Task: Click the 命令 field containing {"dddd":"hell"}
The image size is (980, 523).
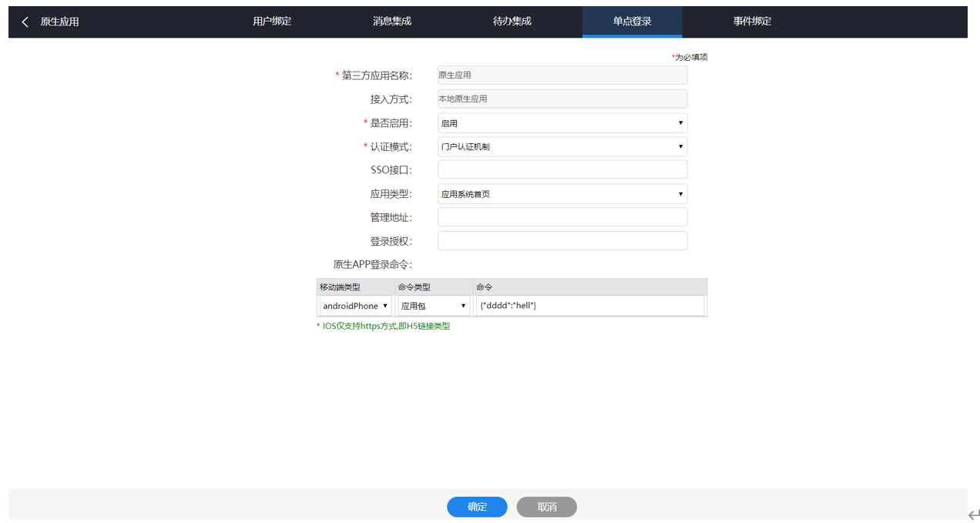Action: (589, 306)
